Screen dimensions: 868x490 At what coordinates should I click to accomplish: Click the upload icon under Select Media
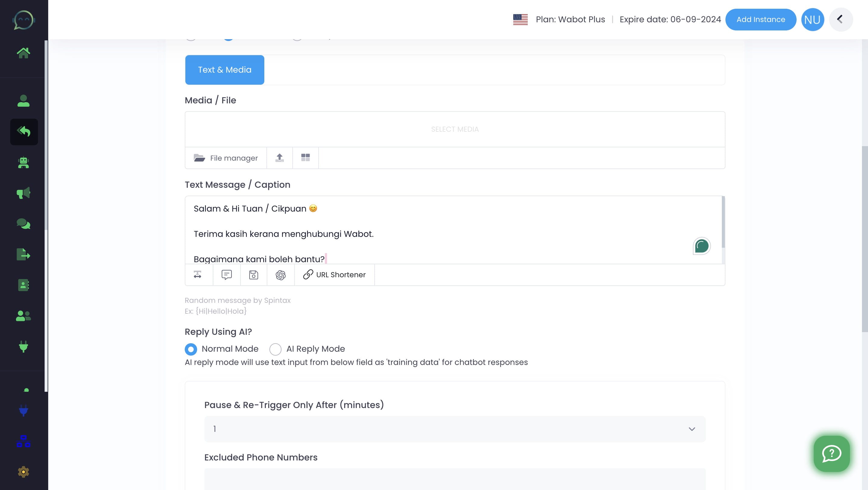click(x=279, y=158)
